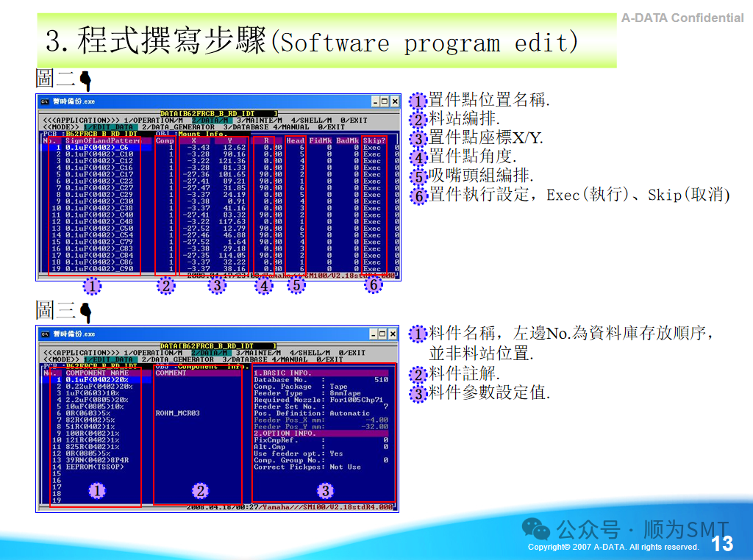Click the COMMENT column header
The image size is (753, 560).
tap(171, 373)
